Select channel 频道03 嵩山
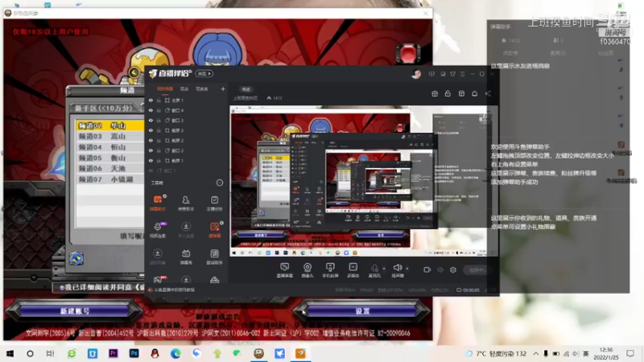The image size is (644, 362). point(109,136)
